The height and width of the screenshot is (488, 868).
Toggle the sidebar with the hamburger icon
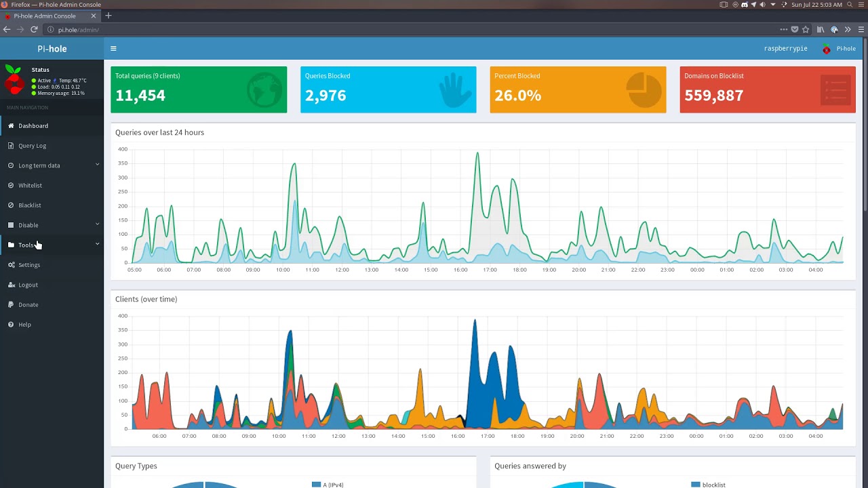tap(113, 49)
